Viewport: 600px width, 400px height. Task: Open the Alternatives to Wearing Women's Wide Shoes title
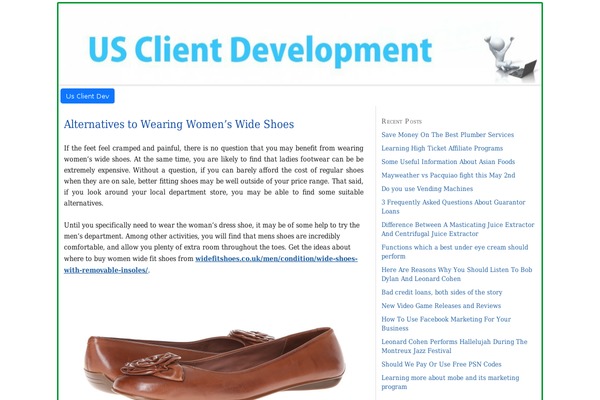tap(179, 124)
